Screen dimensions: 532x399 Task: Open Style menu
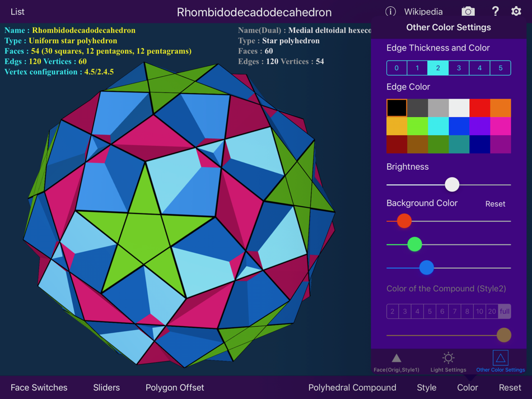click(427, 387)
